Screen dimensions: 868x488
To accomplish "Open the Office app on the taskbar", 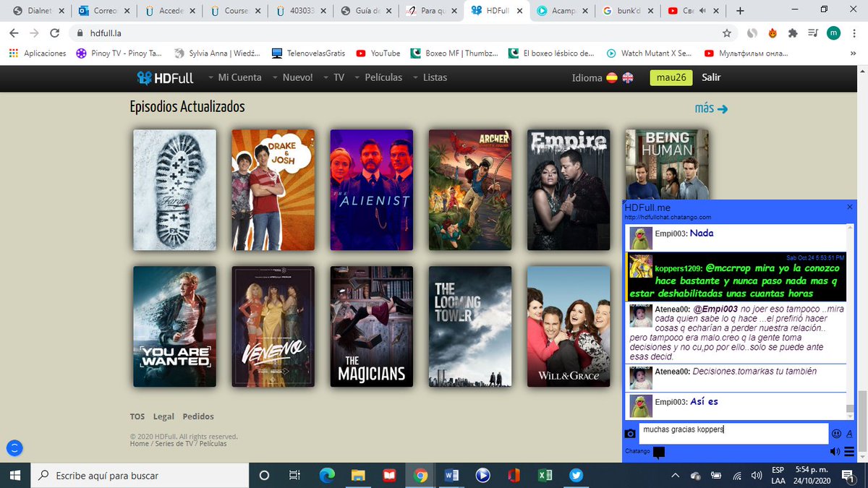I will (x=514, y=475).
